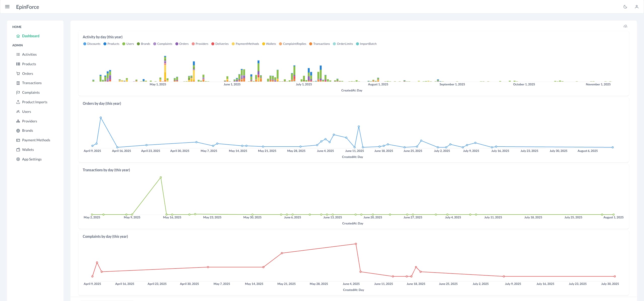Open App Settings gear icon
The image size is (644, 301).
[18, 159]
